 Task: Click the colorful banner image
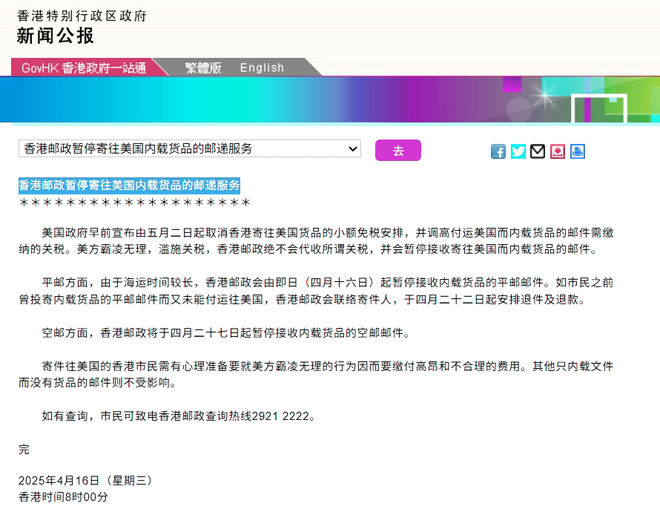point(330,100)
